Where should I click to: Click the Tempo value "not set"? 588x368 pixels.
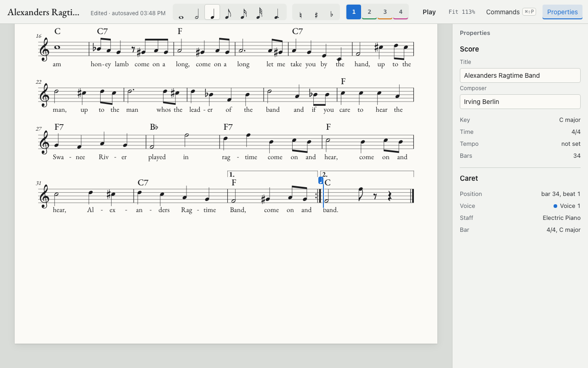point(571,144)
